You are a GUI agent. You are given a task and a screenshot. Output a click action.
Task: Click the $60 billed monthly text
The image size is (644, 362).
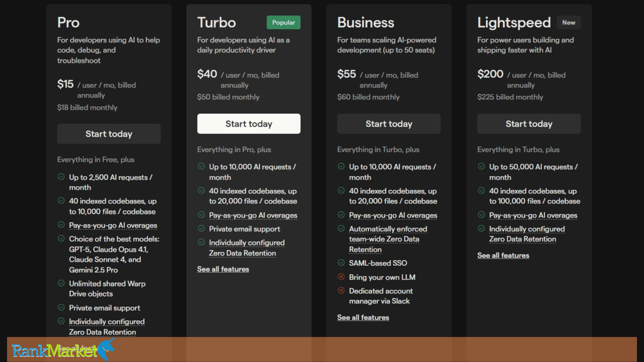coord(368,97)
